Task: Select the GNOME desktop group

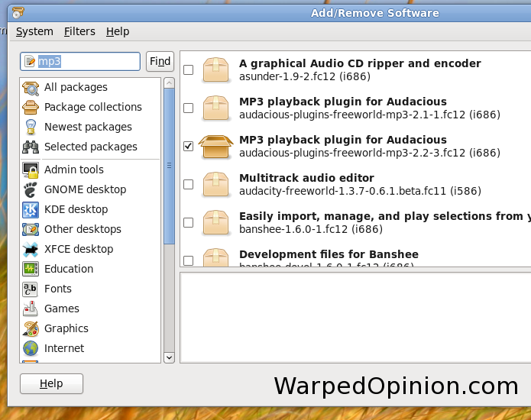Action: coord(90,189)
